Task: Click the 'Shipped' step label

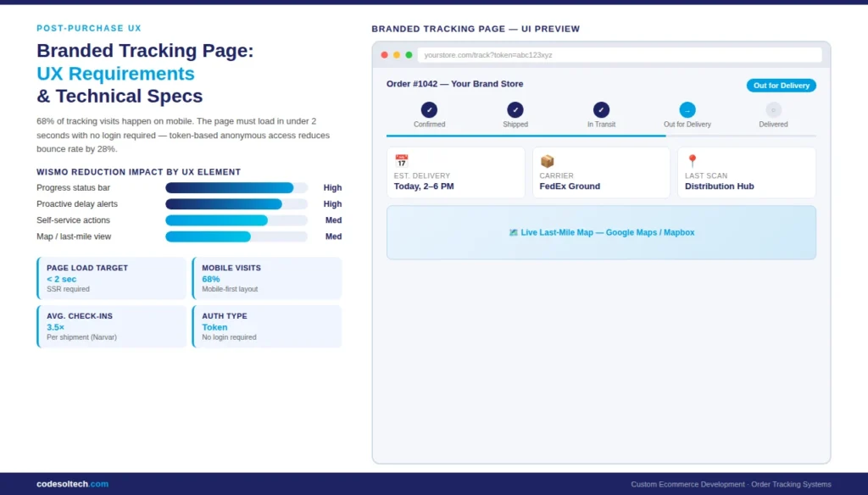Action: [515, 125]
